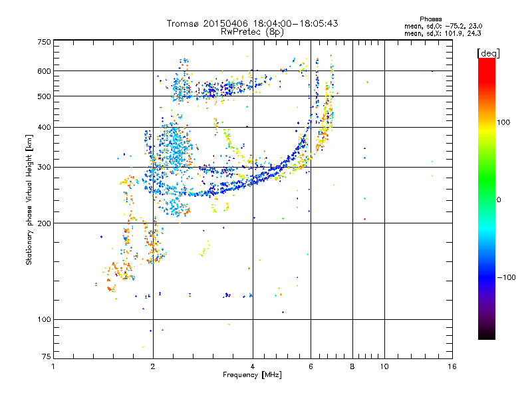Click the Phases header text

point(430,19)
